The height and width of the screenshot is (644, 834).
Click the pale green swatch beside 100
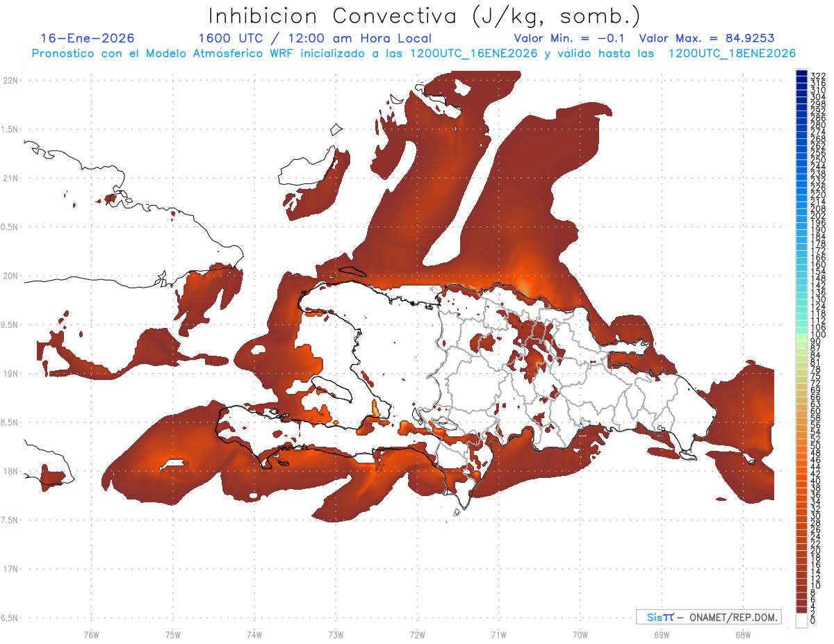pyautogui.click(x=801, y=336)
